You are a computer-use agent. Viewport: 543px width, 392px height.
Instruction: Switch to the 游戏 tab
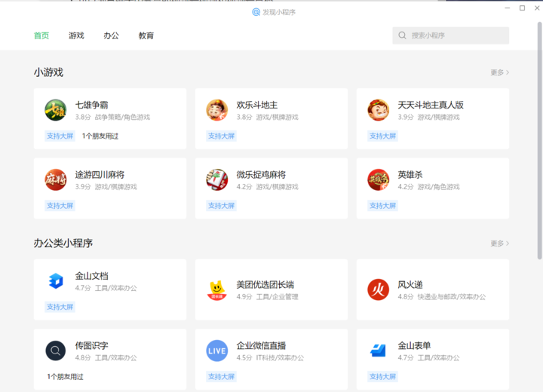76,35
